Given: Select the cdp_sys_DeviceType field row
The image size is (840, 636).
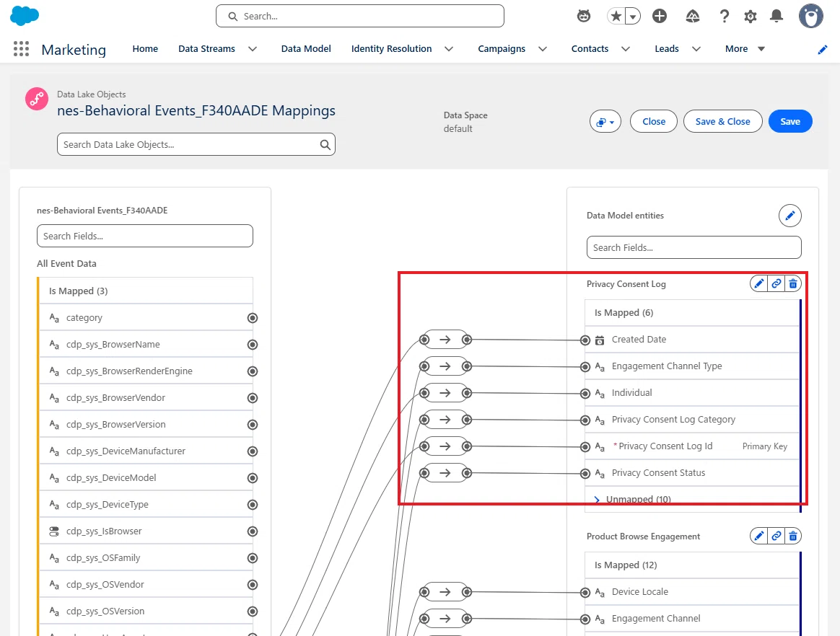Looking at the screenshot, I should tap(146, 504).
